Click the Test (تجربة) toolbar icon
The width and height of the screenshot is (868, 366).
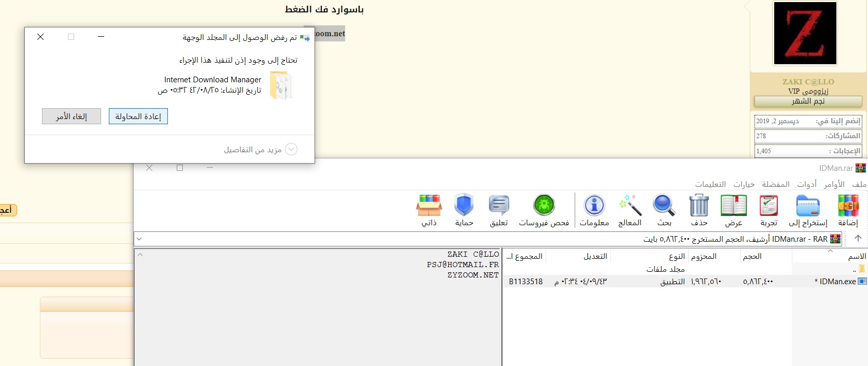[769, 206]
